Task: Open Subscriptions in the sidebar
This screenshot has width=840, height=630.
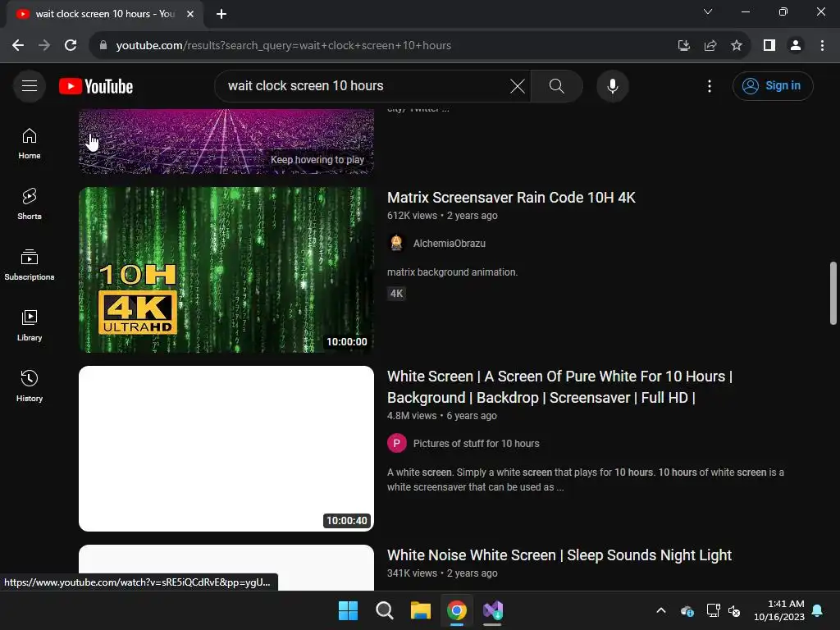Action: pyautogui.click(x=30, y=265)
